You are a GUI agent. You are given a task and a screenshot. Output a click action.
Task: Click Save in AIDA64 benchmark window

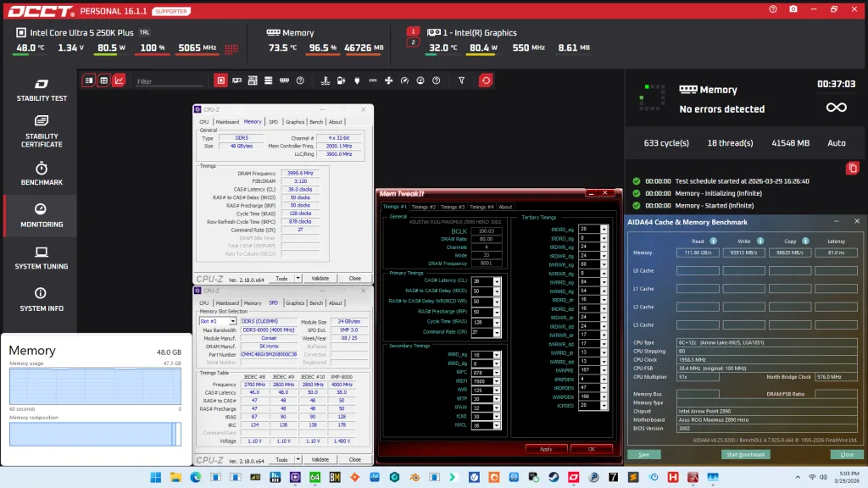[x=644, y=455]
